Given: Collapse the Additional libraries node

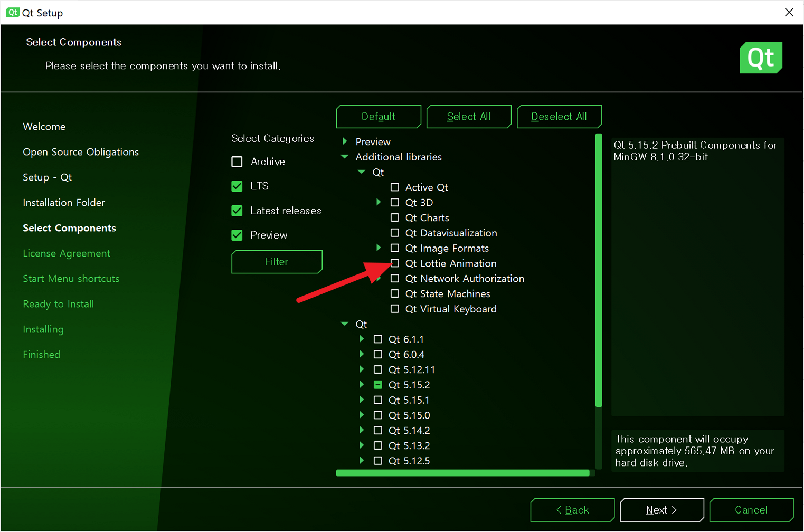Looking at the screenshot, I should click(345, 157).
